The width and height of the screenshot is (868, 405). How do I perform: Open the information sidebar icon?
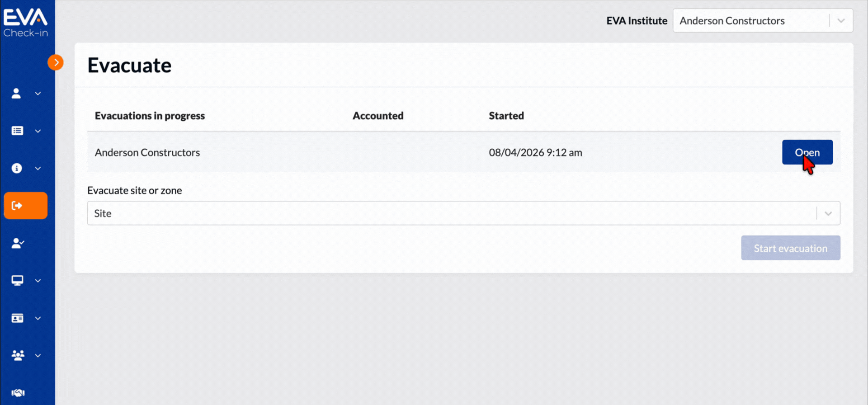click(17, 168)
